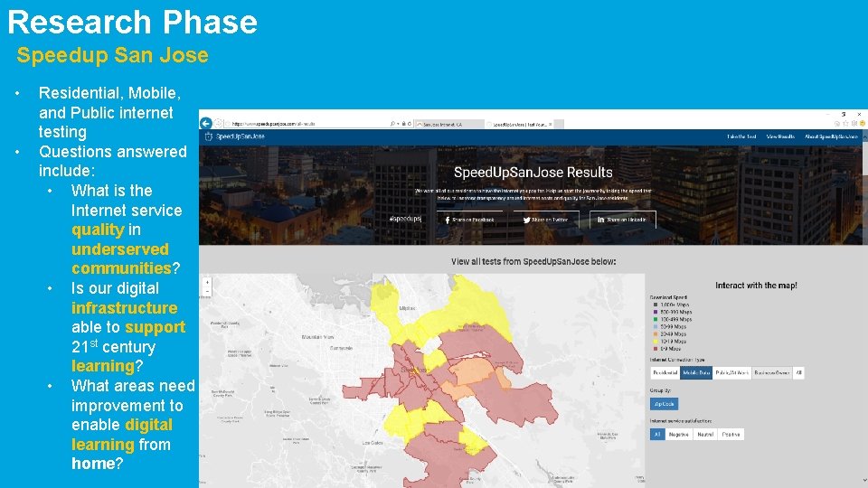Click the browser settings gear icon
Image resolution: width=868 pixels, height=488 pixels.
click(x=854, y=124)
